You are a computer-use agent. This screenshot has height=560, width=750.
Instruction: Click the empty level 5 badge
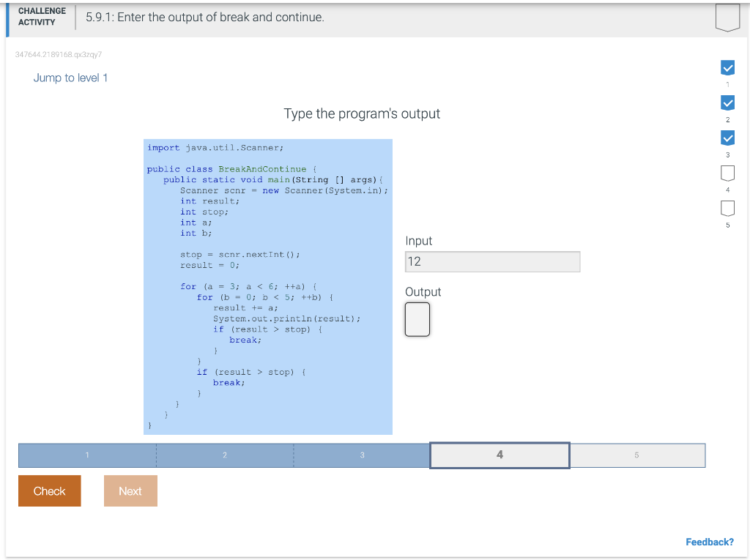pyautogui.click(x=727, y=207)
